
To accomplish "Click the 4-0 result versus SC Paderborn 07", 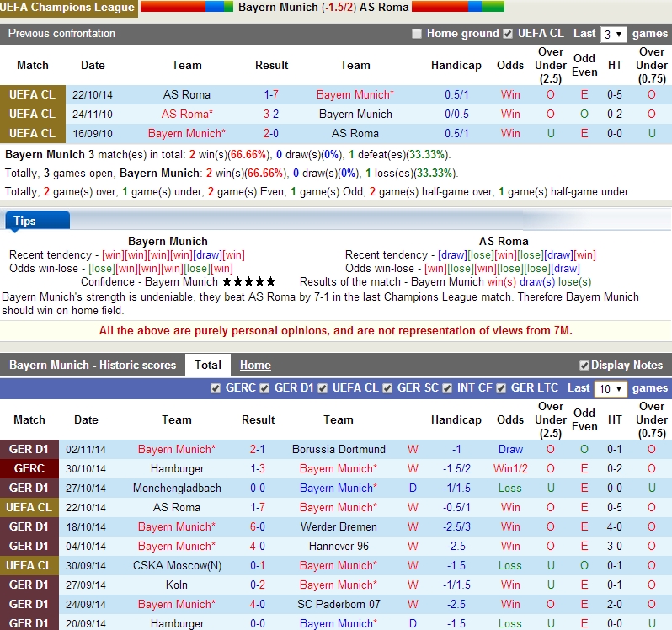I will click(x=257, y=604).
